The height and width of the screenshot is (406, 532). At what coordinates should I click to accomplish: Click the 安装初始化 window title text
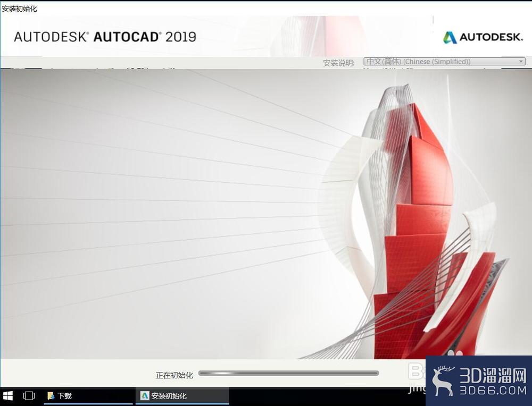tap(19, 9)
